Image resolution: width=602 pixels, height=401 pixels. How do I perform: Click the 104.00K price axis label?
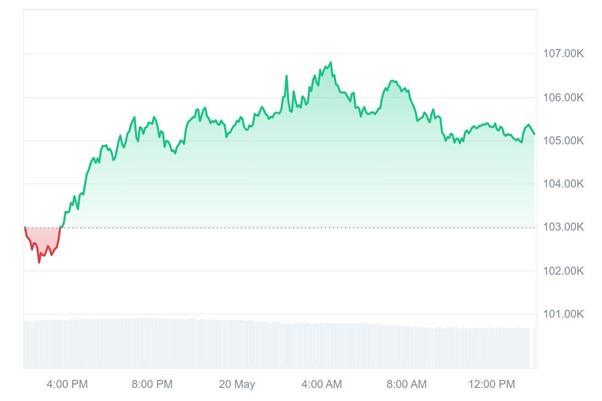click(x=563, y=183)
